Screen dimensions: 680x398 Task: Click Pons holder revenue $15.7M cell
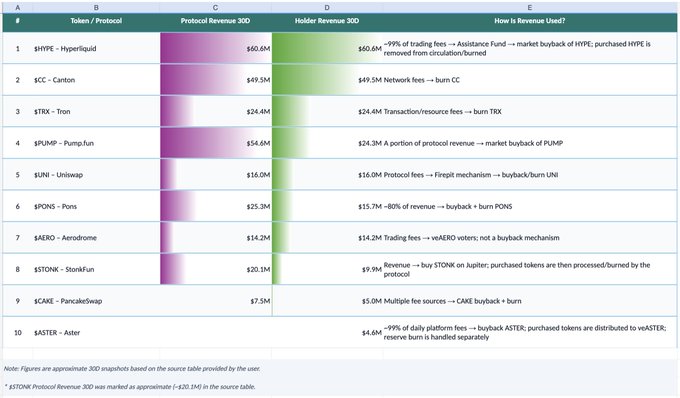327,206
